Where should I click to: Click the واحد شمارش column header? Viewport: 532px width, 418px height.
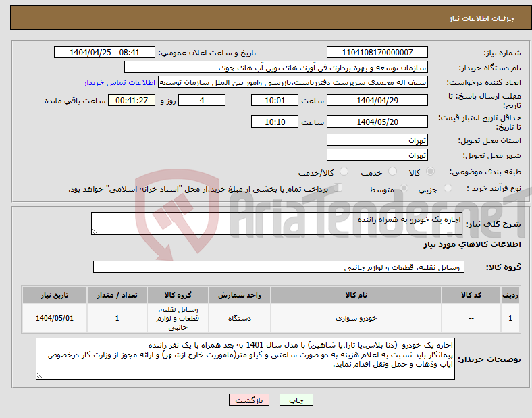point(240,295)
